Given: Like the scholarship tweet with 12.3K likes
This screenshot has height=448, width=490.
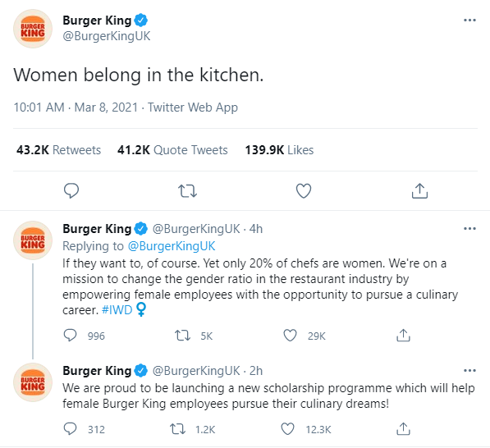Looking at the screenshot, I should 287,429.
